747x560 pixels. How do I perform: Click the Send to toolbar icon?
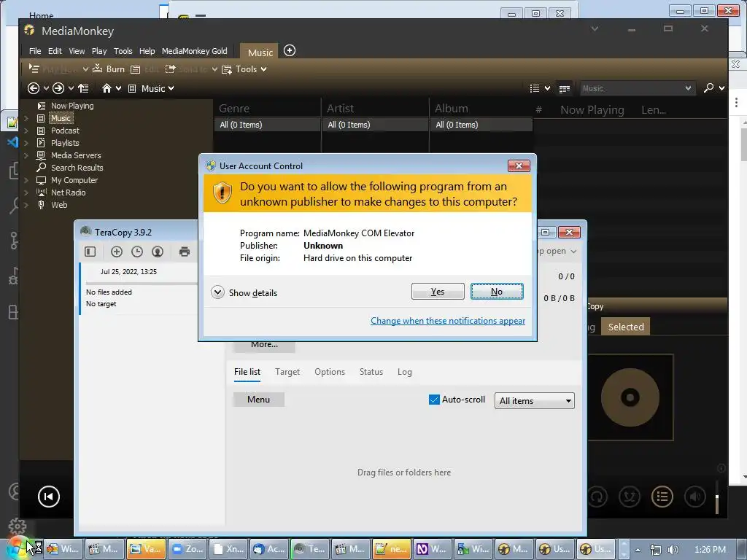point(170,69)
